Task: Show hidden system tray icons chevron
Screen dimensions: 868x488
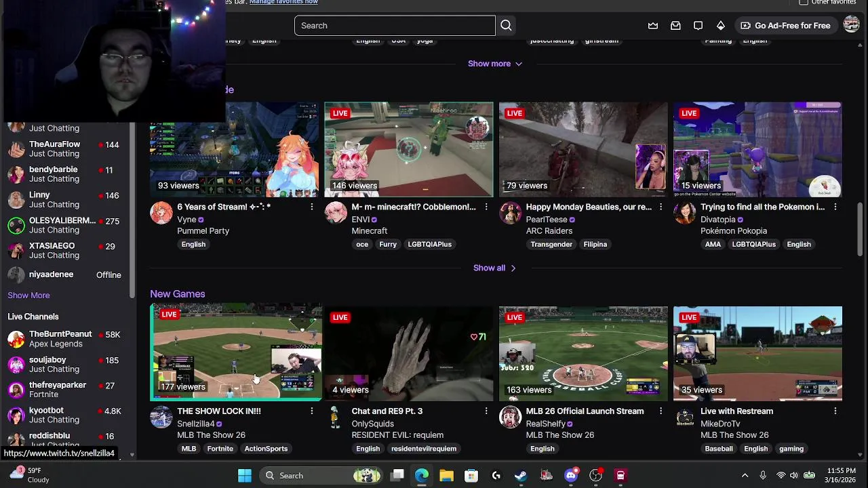Action: click(x=745, y=476)
